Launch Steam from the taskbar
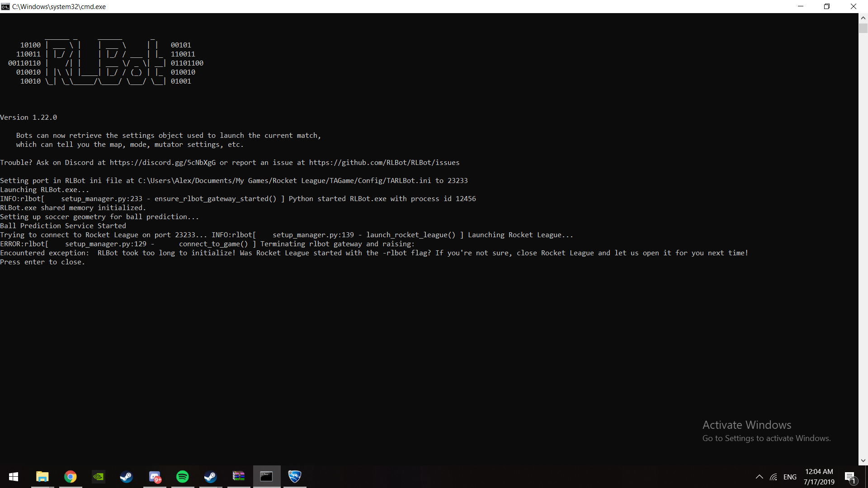Image resolution: width=868 pixels, height=488 pixels. click(x=126, y=477)
